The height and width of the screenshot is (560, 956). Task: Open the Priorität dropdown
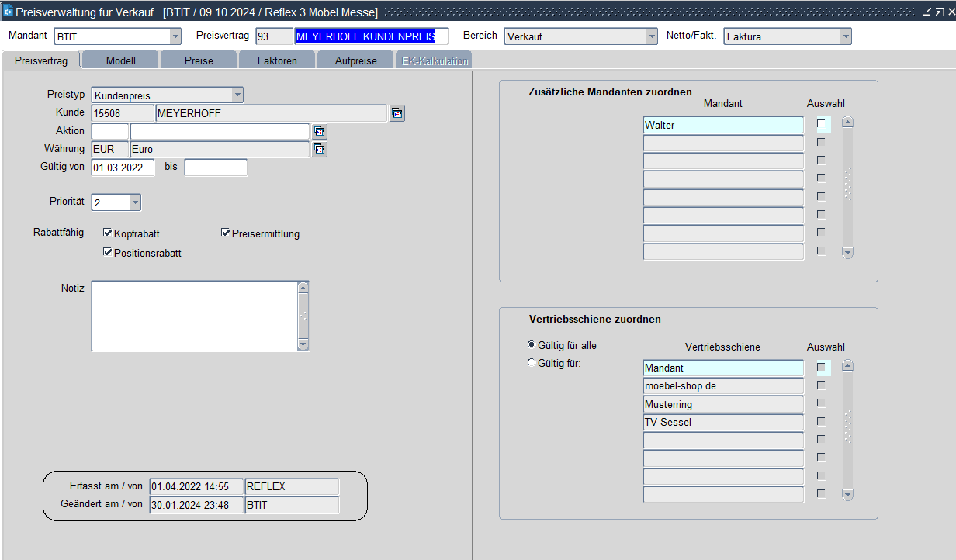[135, 202]
